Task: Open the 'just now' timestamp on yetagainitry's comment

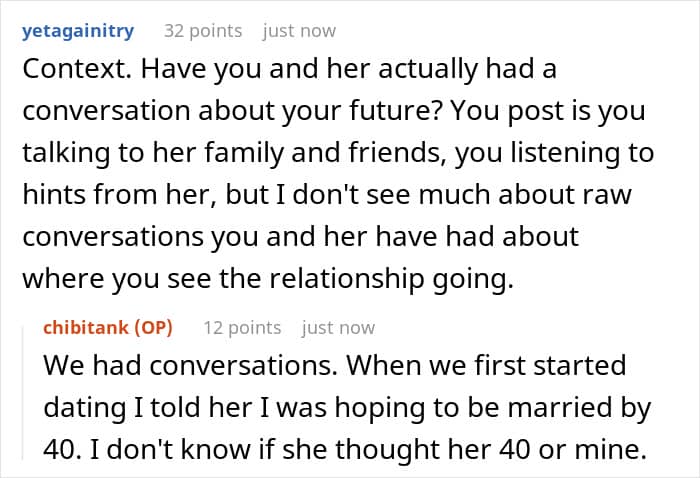Action: click(x=299, y=31)
